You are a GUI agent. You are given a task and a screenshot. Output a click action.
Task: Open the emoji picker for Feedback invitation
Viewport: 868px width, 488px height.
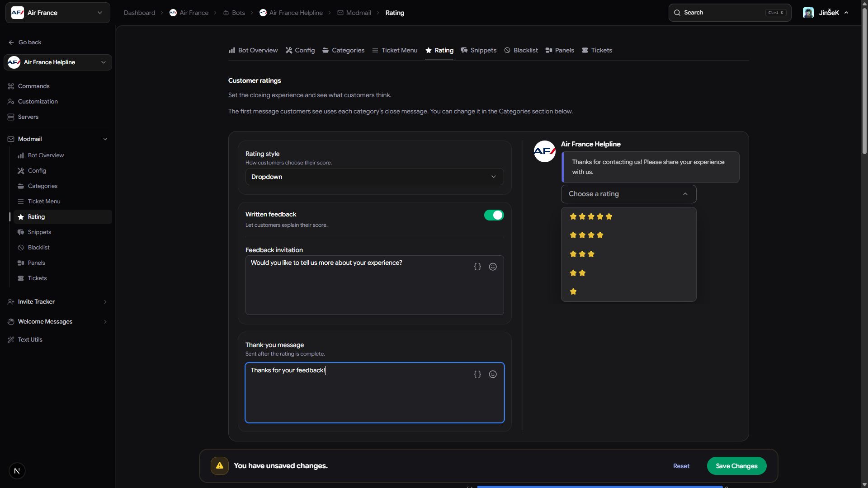click(x=493, y=267)
